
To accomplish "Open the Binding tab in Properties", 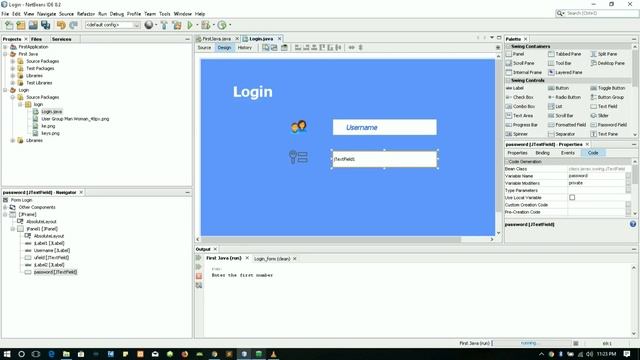I will (x=542, y=153).
